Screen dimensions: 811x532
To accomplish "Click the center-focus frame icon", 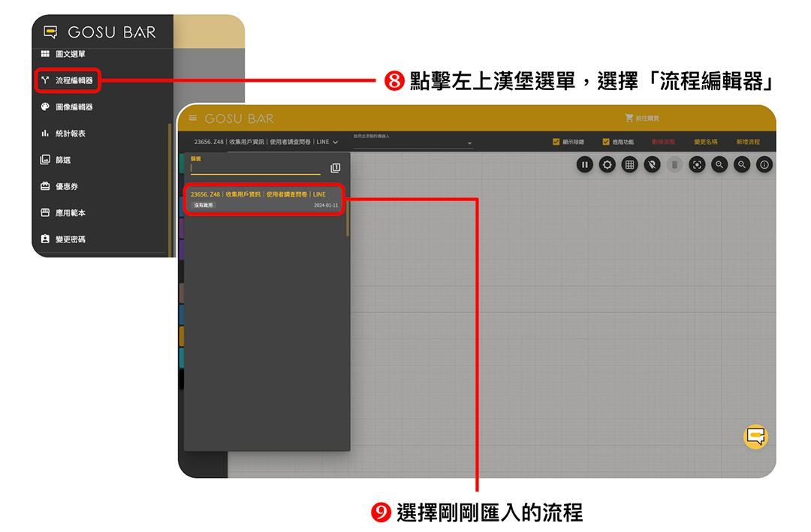I will (697, 165).
